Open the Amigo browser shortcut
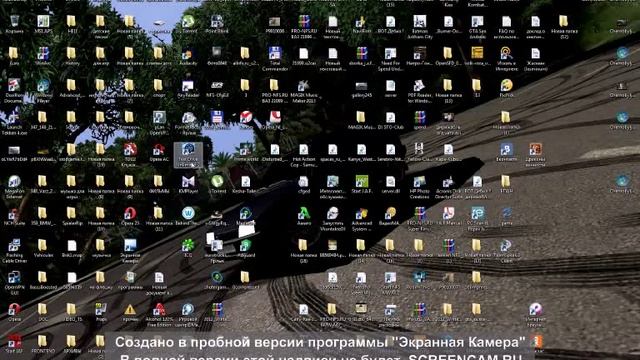 tap(303, 216)
